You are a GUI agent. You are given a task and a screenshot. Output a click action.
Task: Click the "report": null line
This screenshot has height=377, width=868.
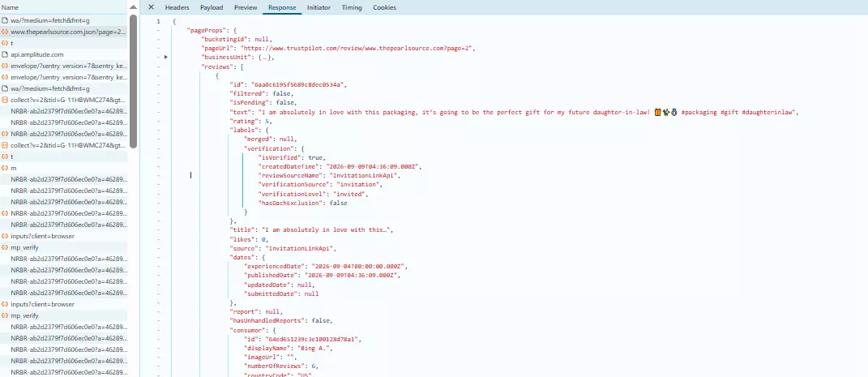coord(256,311)
